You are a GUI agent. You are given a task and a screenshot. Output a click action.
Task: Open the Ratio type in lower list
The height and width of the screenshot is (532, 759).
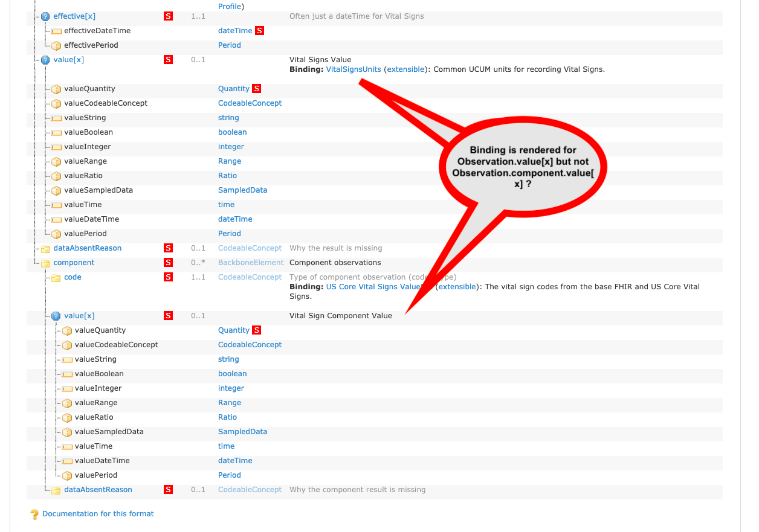227,417
